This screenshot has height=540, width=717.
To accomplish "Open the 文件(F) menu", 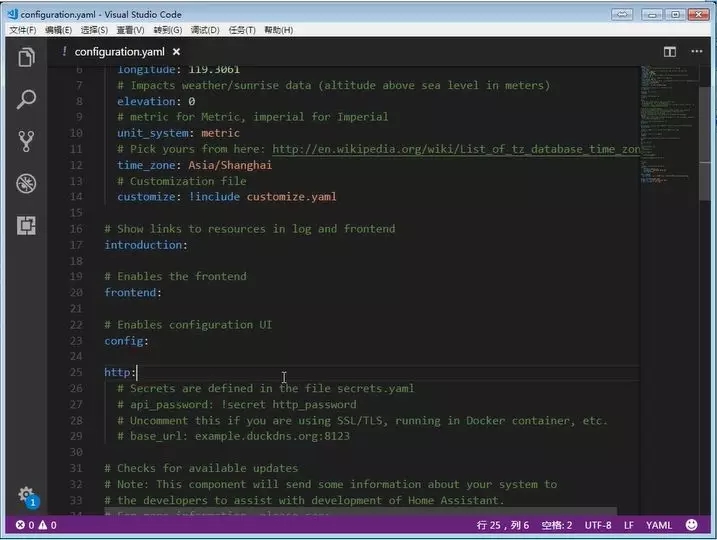I will [22, 30].
